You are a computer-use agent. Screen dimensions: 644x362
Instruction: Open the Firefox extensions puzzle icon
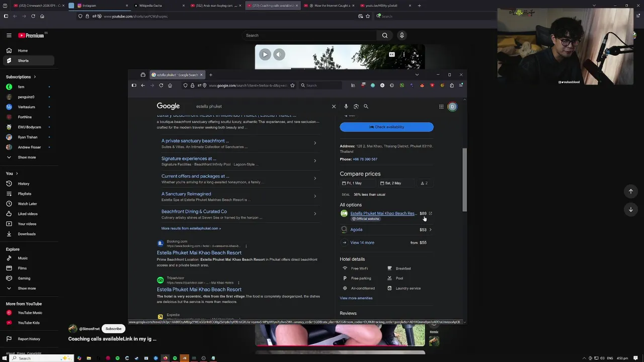pos(452,85)
